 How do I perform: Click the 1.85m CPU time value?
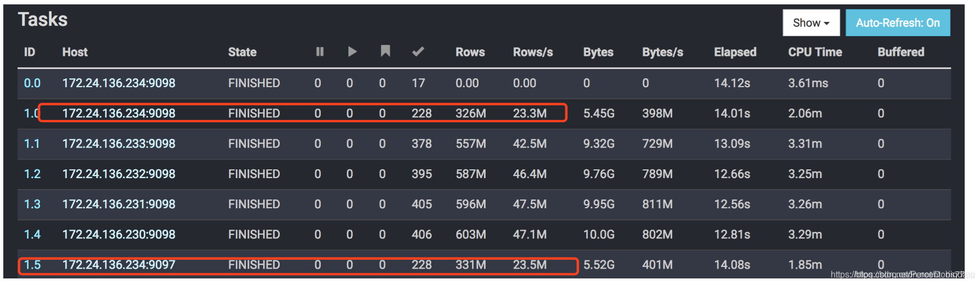tap(806, 265)
